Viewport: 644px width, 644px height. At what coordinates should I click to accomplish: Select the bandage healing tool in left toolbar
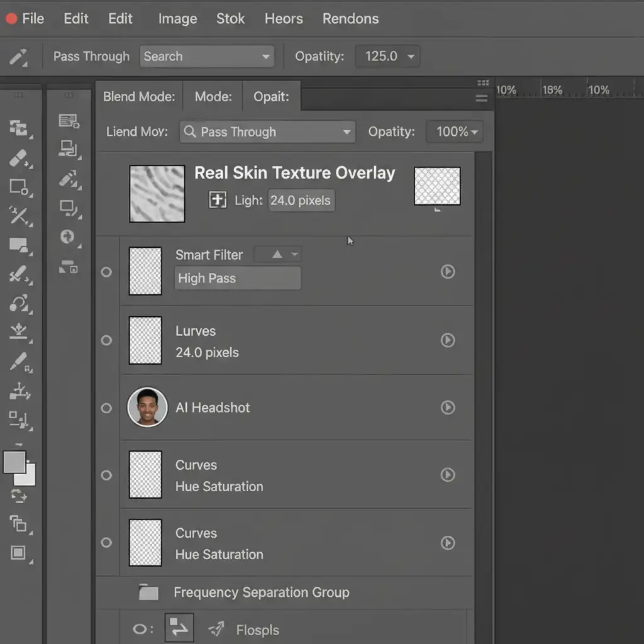click(x=19, y=158)
